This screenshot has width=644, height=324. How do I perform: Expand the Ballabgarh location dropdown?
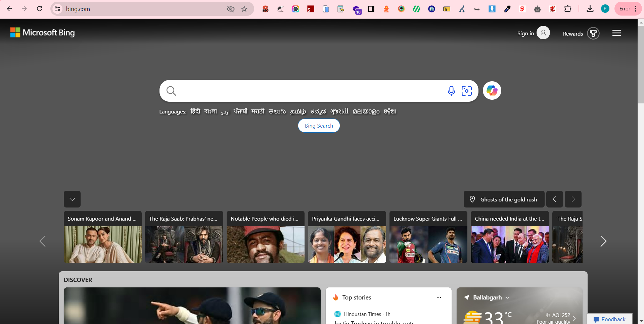[508, 297]
